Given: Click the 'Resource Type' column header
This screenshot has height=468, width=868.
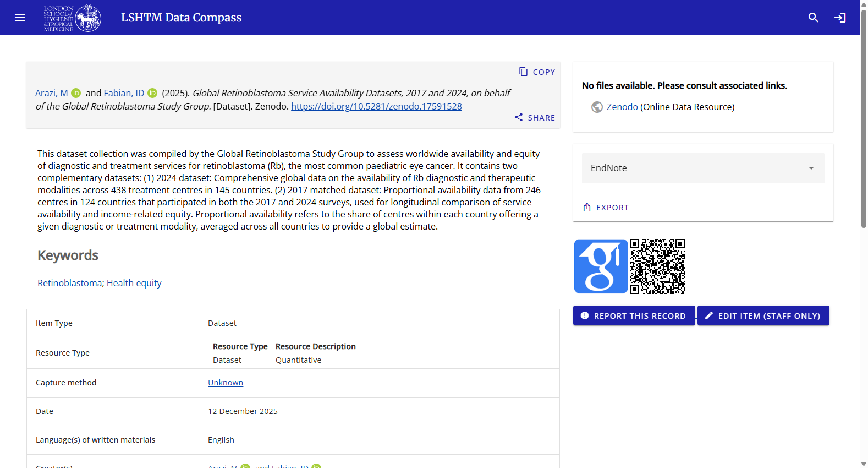Looking at the screenshot, I should [x=240, y=346].
